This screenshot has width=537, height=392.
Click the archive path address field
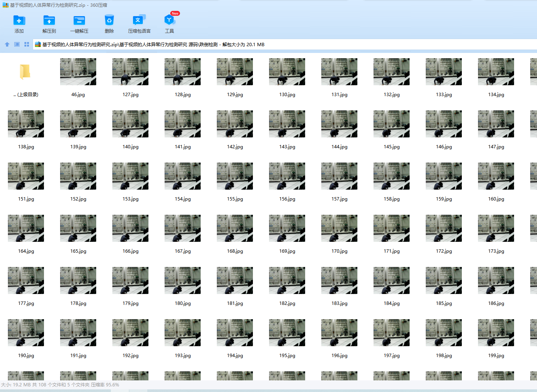(285, 44)
